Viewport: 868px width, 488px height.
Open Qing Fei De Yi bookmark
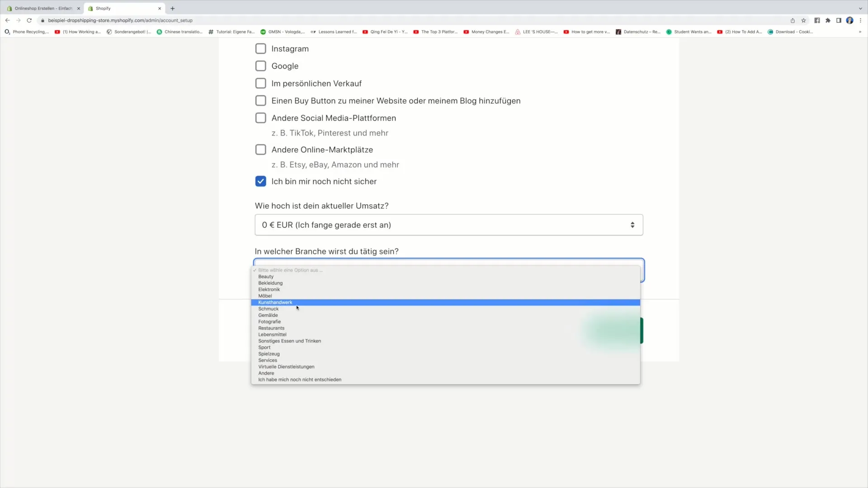click(x=385, y=32)
